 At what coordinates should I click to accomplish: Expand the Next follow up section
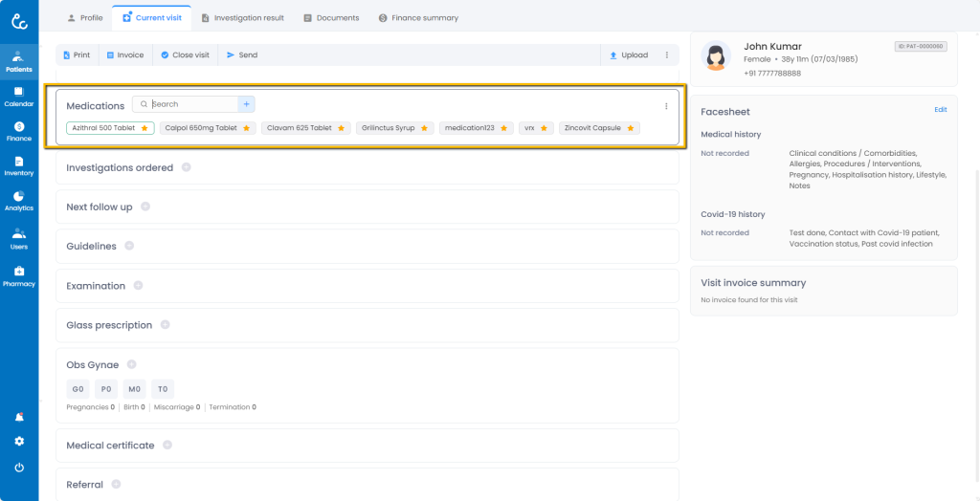(x=145, y=207)
